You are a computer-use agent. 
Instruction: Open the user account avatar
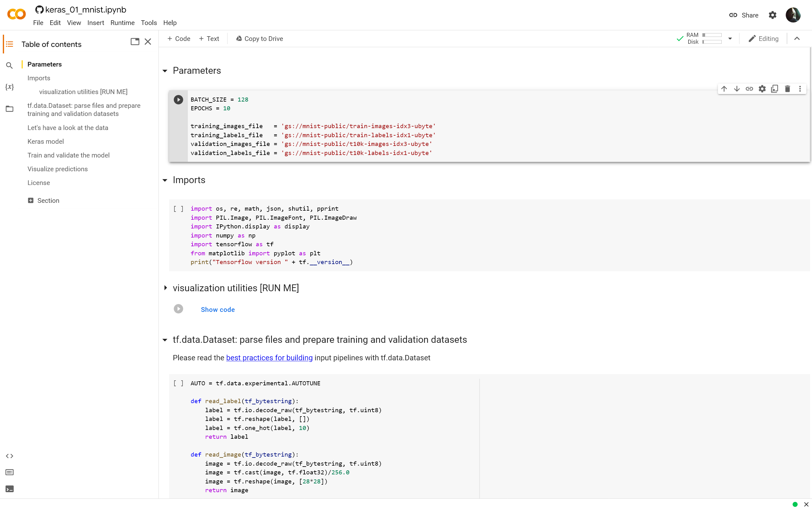(x=793, y=15)
